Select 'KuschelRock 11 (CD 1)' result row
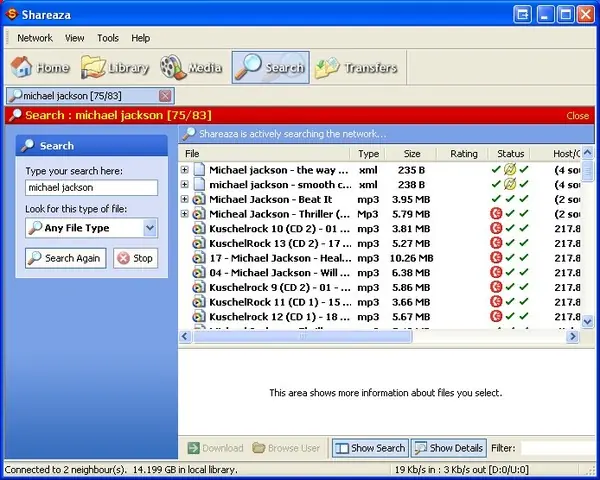This screenshot has width=600, height=480. click(381, 302)
